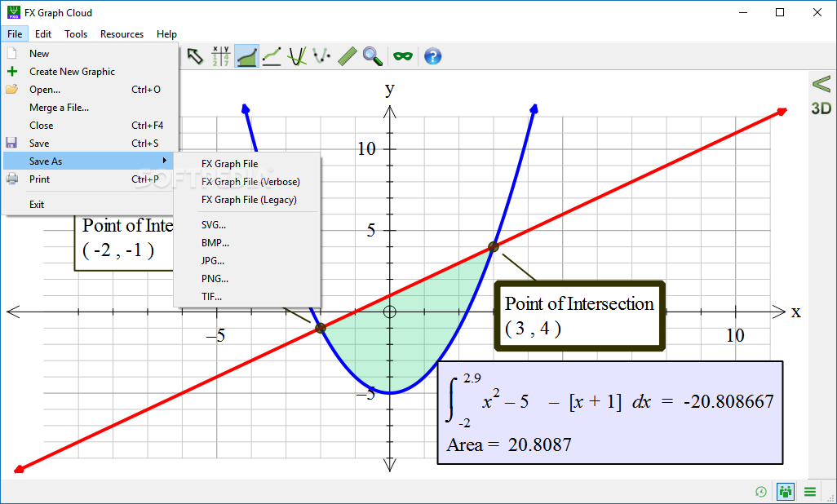Image resolution: width=837 pixels, height=504 pixels.
Task: Select the integral area result box
Action: 610,413
